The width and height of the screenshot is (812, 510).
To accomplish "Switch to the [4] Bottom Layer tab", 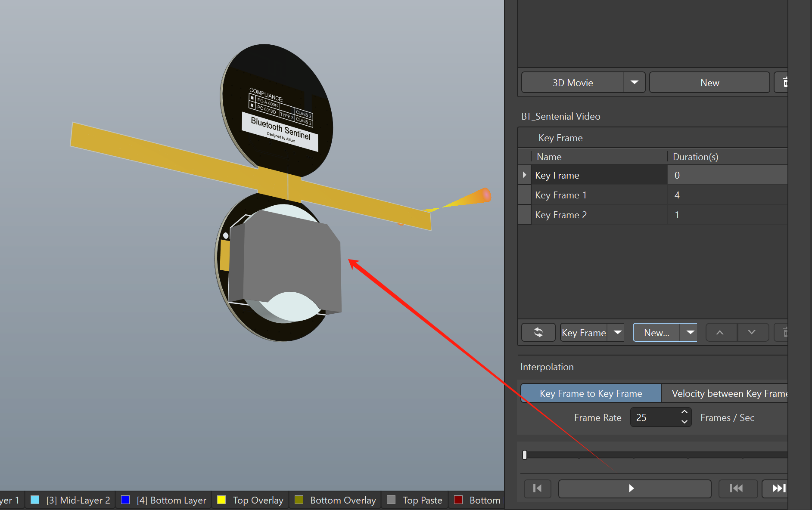I will [x=171, y=500].
